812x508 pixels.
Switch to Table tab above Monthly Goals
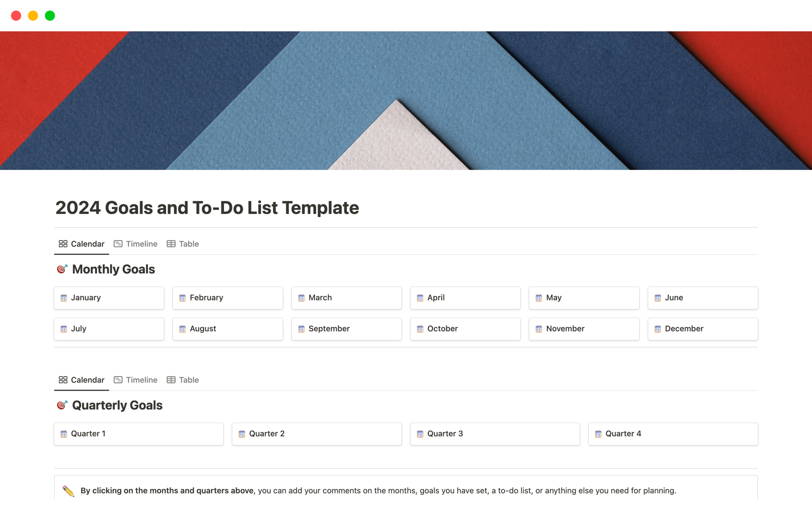tap(183, 244)
